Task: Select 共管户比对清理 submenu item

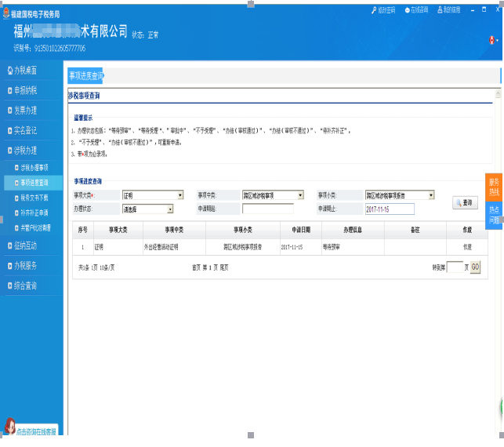Action: (x=33, y=228)
